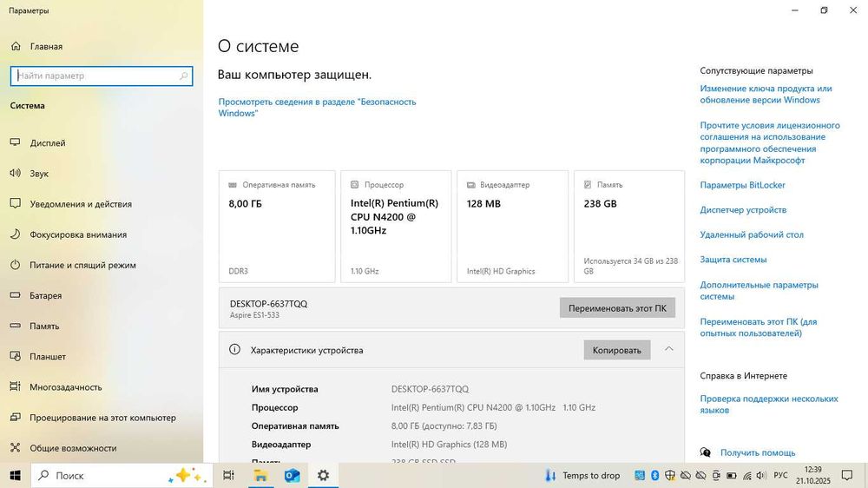The image size is (868, 488).
Task: Open the Wi-Fi network tray icon
Action: point(746,475)
